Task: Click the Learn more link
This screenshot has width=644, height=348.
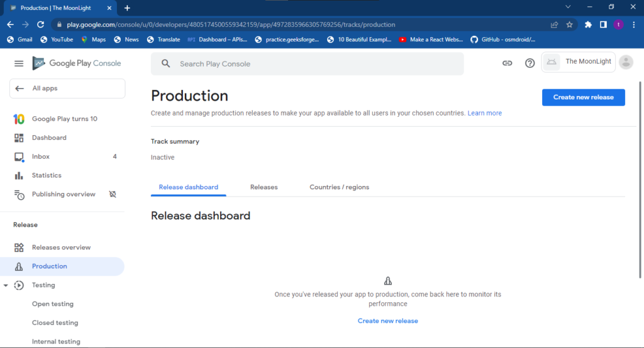Action: point(484,113)
